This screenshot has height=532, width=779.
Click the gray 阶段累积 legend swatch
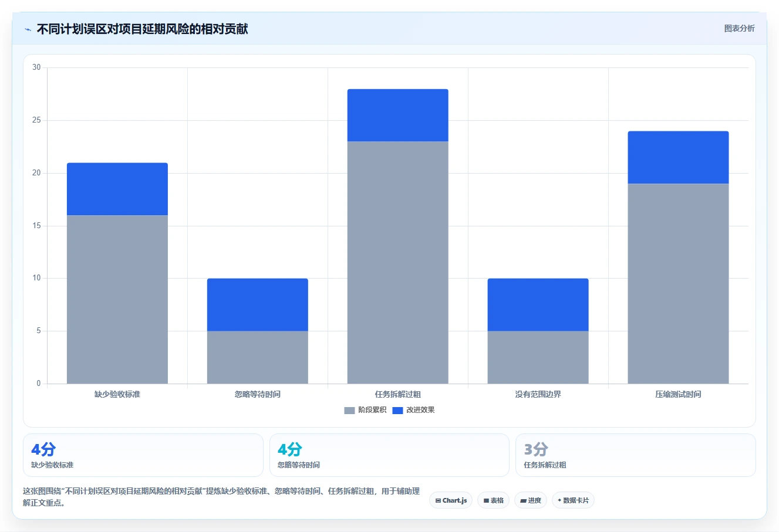(x=349, y=411)
